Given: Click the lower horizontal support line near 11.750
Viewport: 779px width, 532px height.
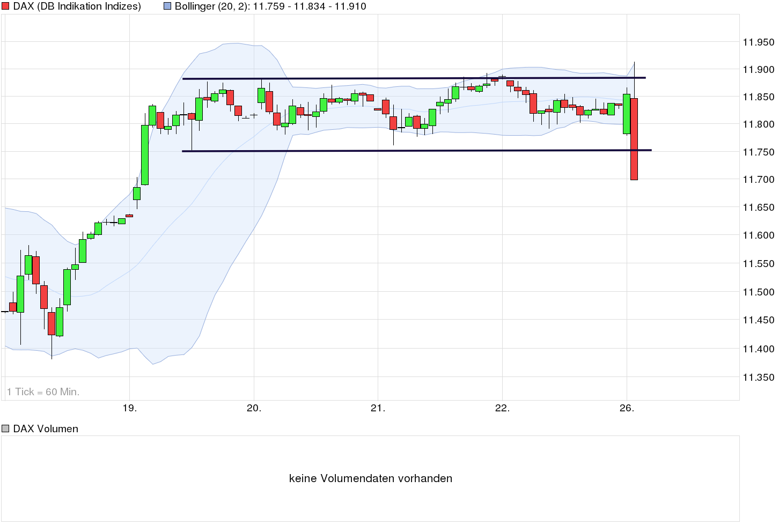Looking at the screenshot, I should [417, 151].
